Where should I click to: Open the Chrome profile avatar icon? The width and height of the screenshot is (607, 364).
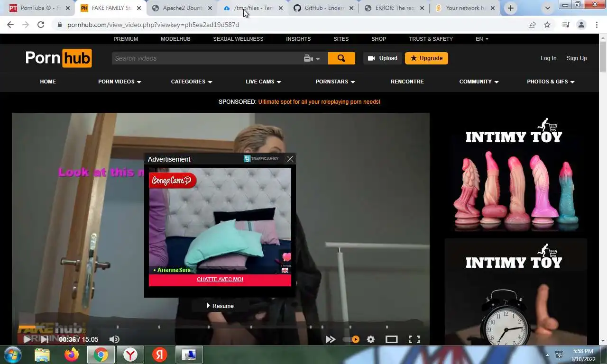[x=581, y=25]
